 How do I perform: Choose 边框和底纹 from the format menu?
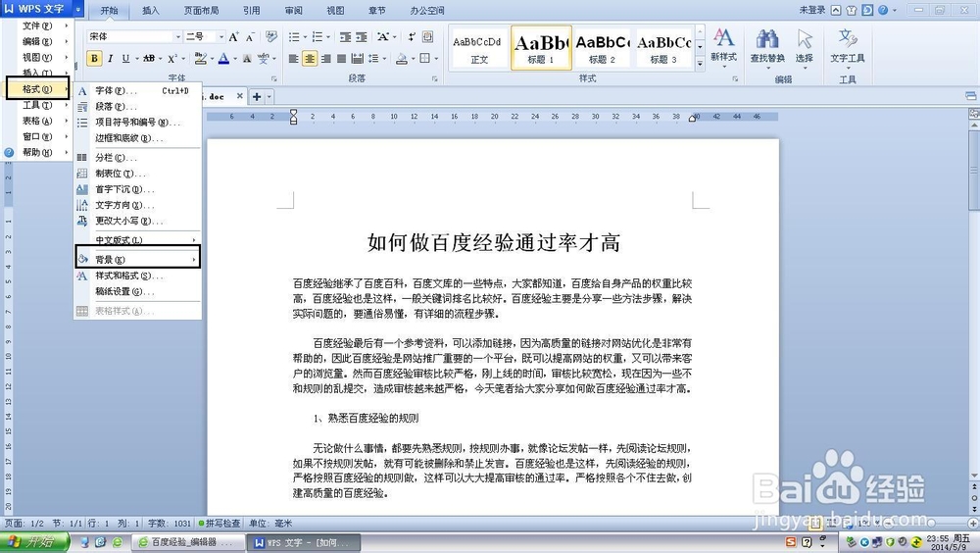click(137, 138)
